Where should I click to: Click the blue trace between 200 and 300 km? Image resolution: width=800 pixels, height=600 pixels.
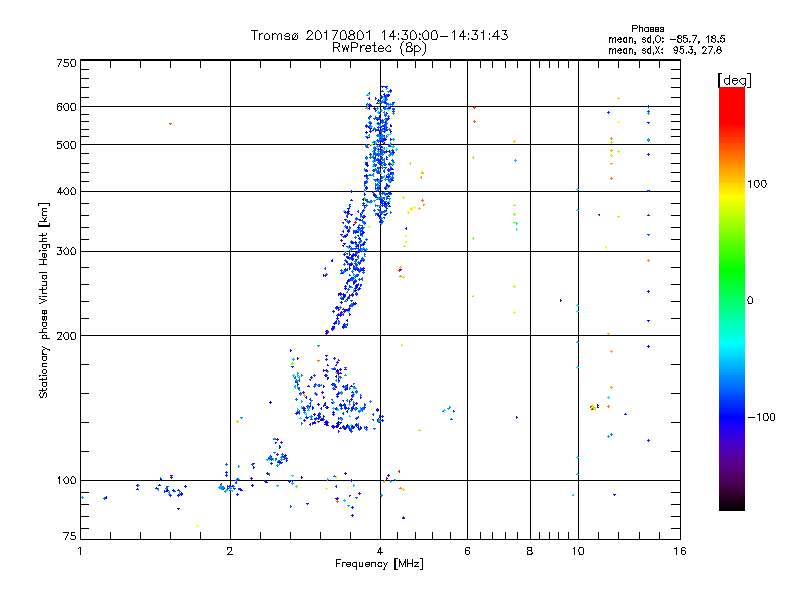pyautogui.click(x=349, y=291)
